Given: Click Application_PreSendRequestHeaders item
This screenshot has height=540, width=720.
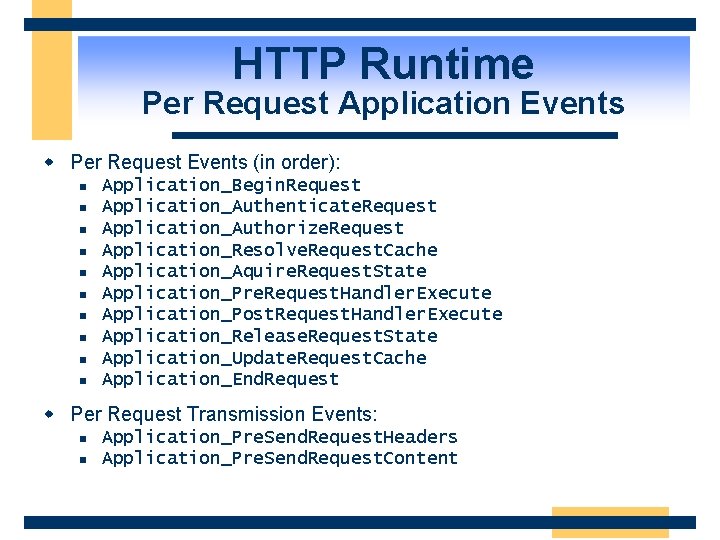Looking at the screenshot, I should 280,437.
